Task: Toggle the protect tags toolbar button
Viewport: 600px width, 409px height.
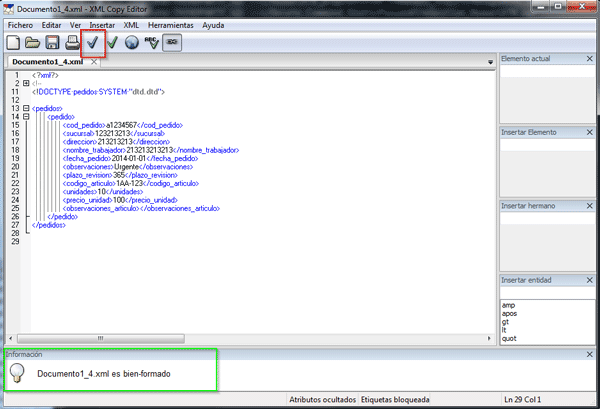Action: (172, 43)
